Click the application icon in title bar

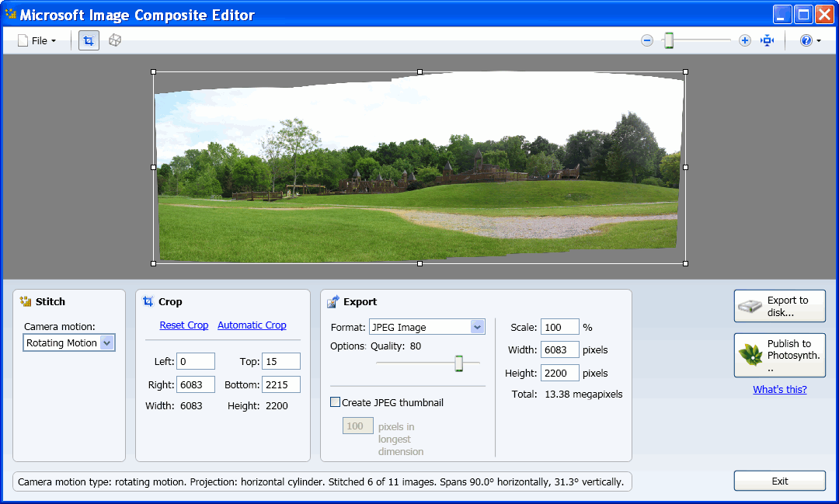point(10,14)
